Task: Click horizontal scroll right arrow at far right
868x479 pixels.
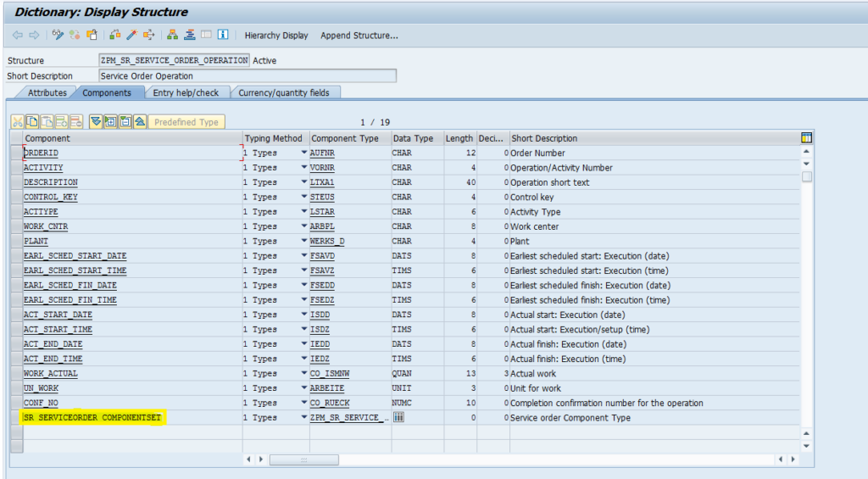Action: coord(793,459)
